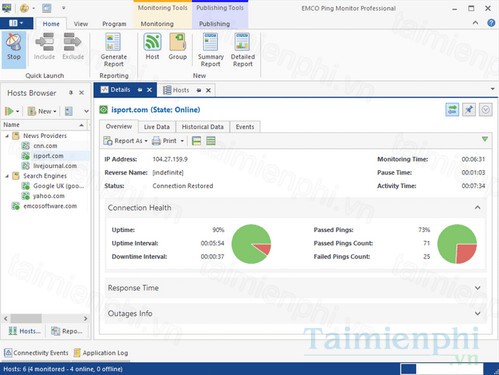Open the Application Log panel
Viewport: 499px width, 375px height.
tap(101, 353)
